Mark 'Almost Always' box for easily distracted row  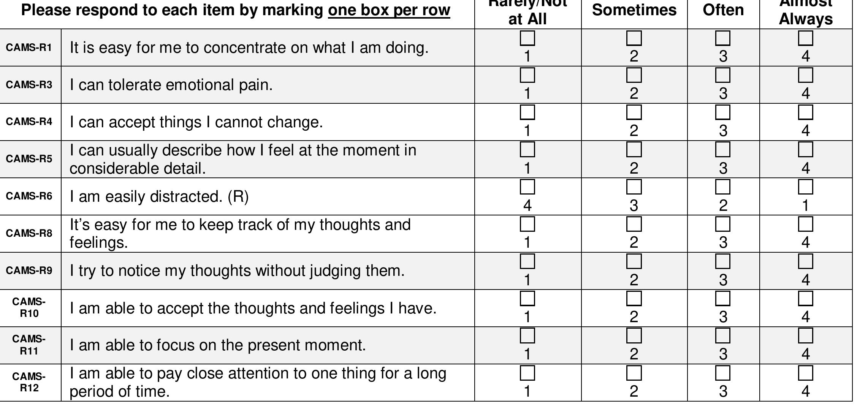point(805,187)
